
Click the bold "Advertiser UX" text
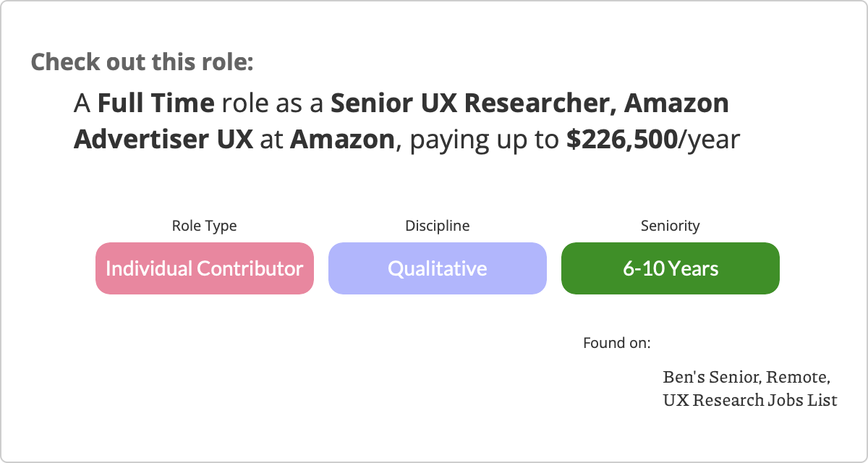[x=163, y=139]
